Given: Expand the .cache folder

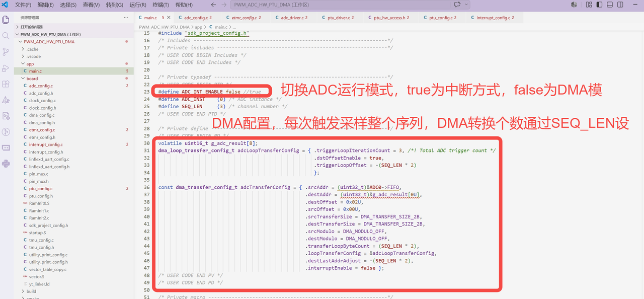Looking at the screenshot, I should [x=74, y=49].
